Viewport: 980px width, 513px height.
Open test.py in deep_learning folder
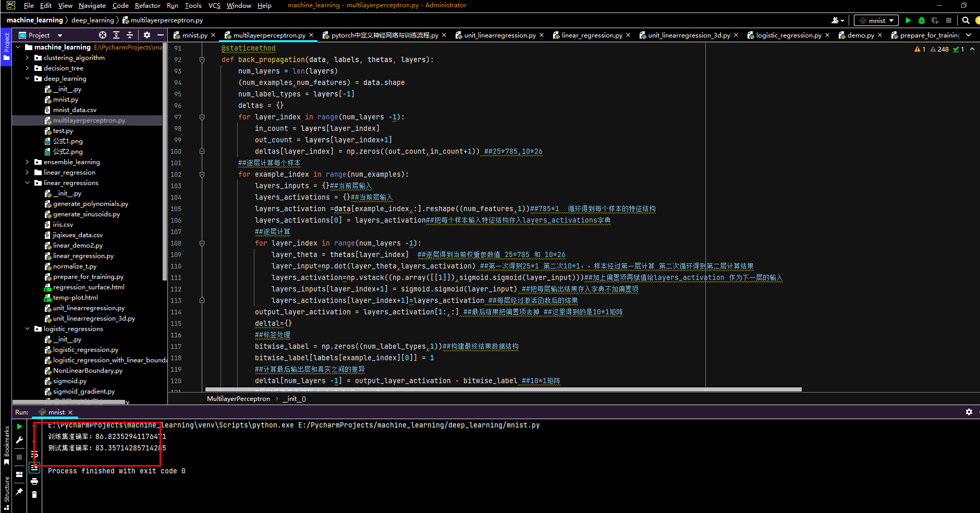tap(63, 131)
